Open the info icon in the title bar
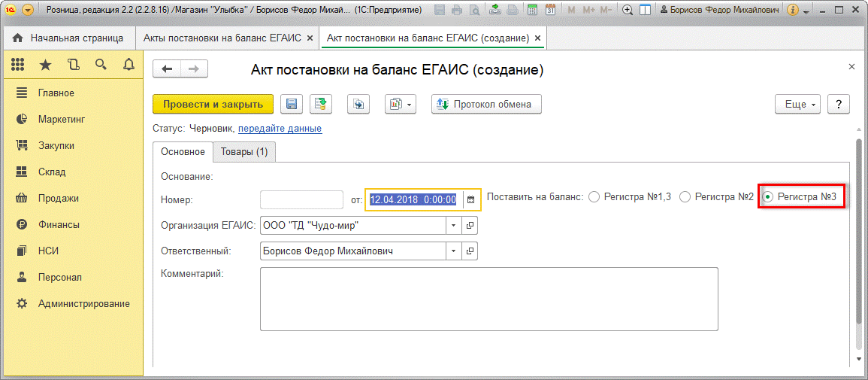This screenshot has width=868, height=380. (792, 10)
